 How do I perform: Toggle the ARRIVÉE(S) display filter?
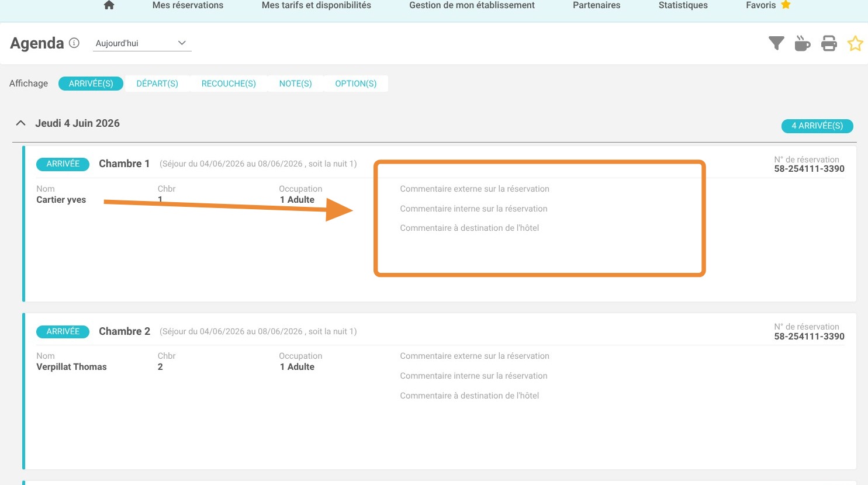point(91,84)
